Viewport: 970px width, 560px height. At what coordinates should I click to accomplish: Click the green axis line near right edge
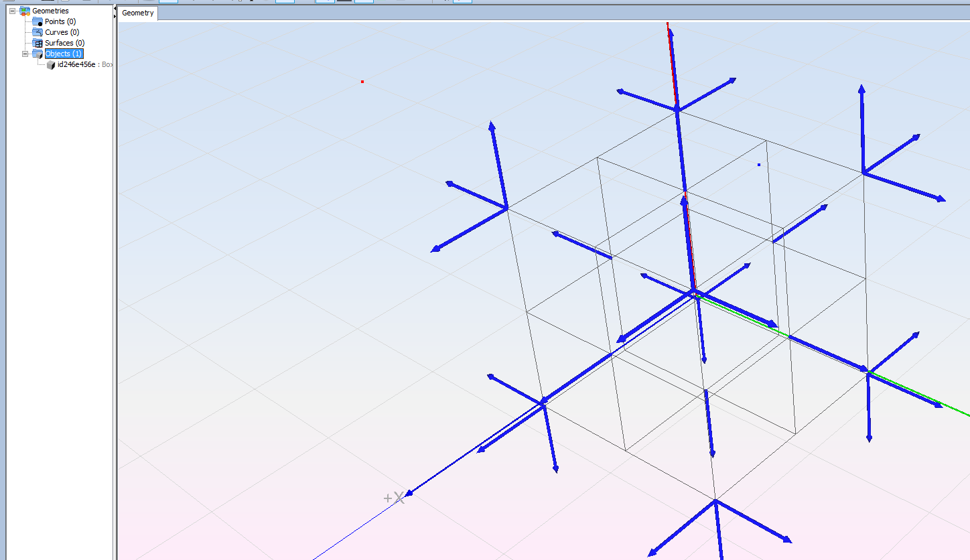click(955, 409)
